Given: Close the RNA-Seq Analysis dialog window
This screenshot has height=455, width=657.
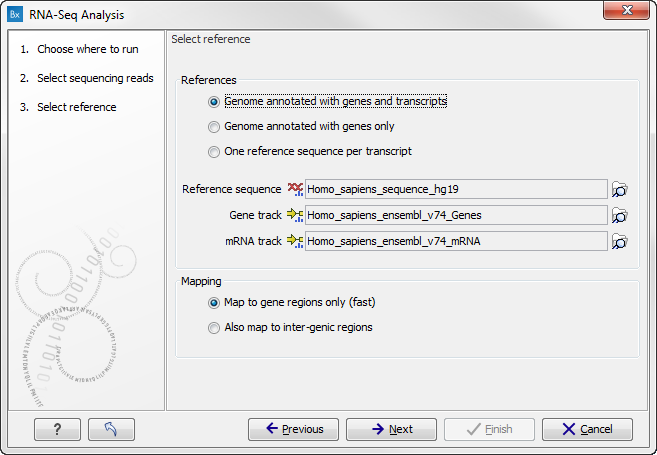Looking at the screenshot, I should click(x=626, y=10).
